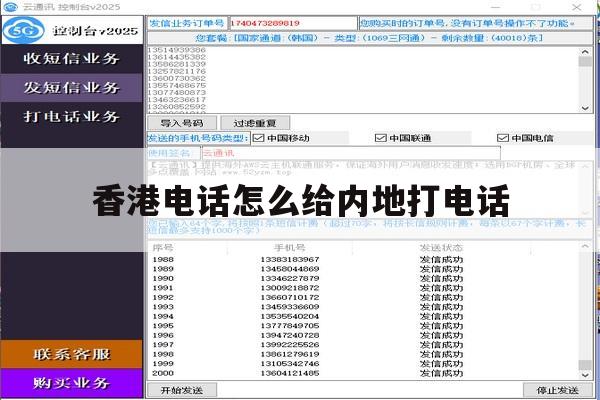Viewport: 600px width, 400px height.
Task: Select phone number 13257821176 in list
Action: pos(177,71)
